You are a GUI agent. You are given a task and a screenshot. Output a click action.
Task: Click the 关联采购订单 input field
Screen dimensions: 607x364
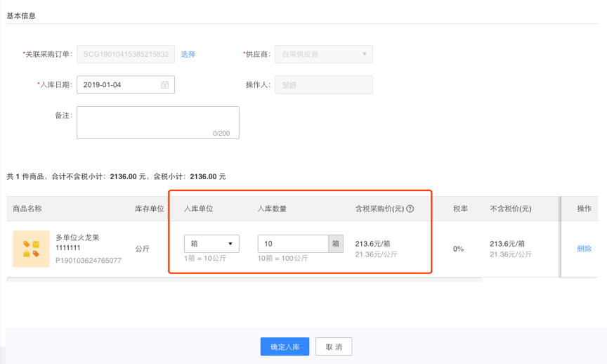(126, 54)
